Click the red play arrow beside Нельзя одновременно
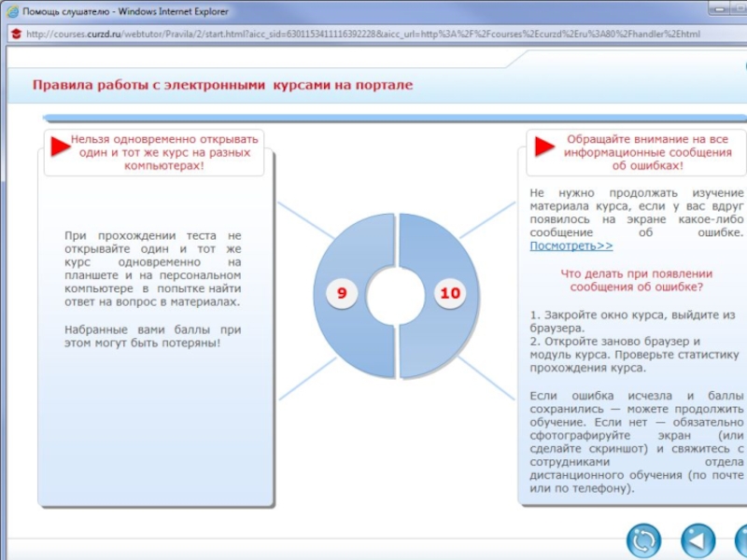 point(61,147)
